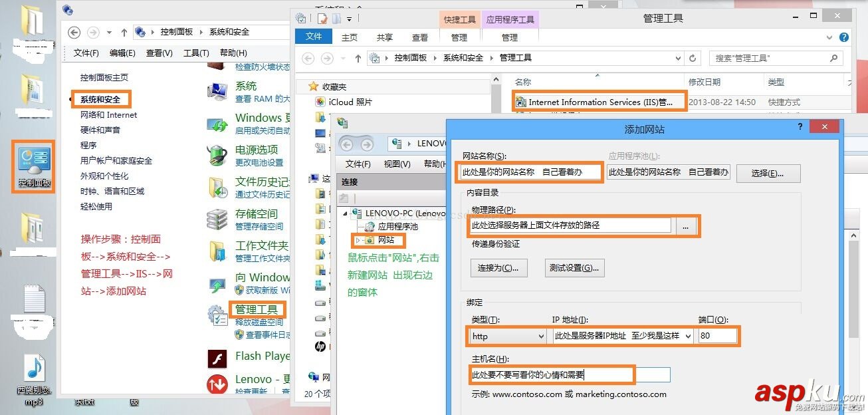Click the IIS shortcut file icon
The width and height of the screenshot is (868, 415).
(x=520, y=102)
